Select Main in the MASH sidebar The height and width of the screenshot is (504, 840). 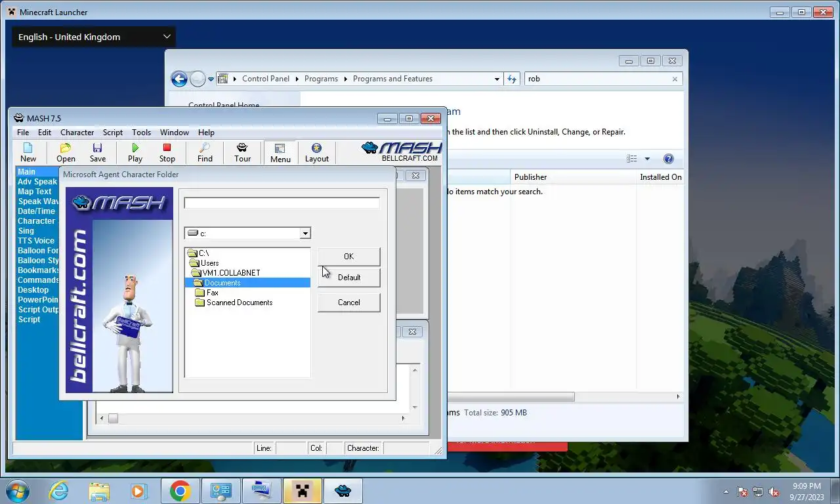pos(37,172)
